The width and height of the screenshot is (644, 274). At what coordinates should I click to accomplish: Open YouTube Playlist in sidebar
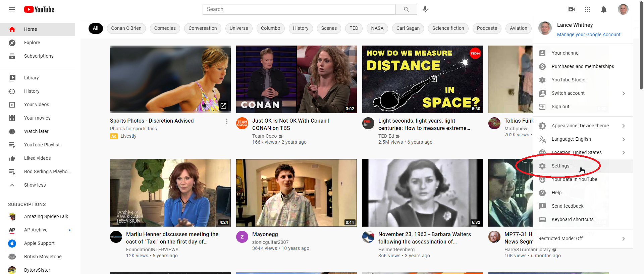click(x=38, y=145)
